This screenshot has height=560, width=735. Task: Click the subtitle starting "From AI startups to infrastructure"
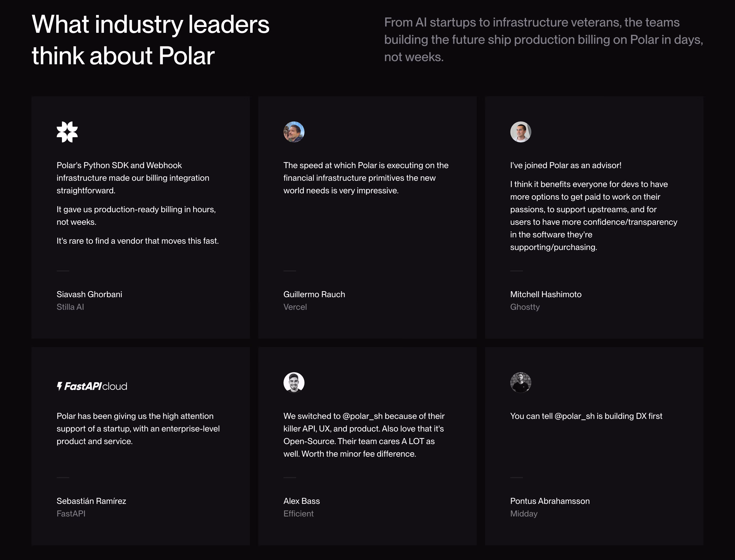tap(543, 40)
